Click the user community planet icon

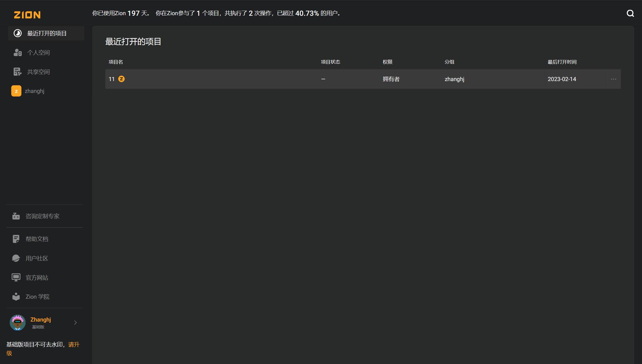(x=16, y=258)
